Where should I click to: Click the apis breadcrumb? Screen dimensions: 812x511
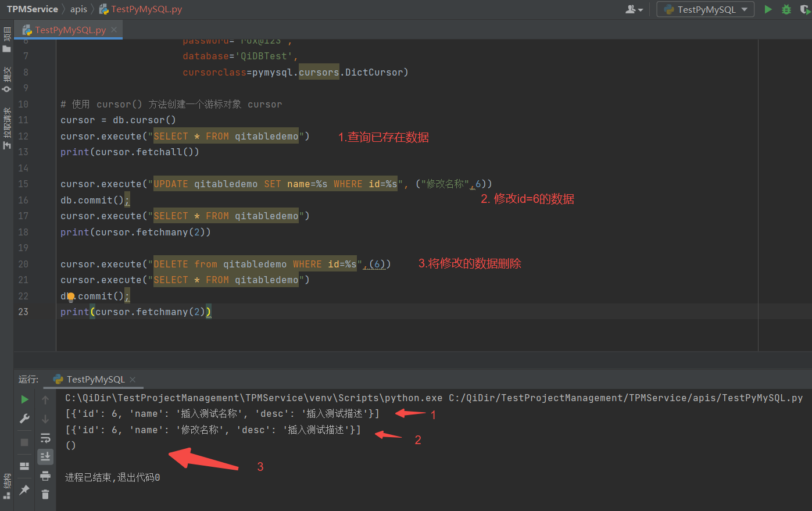point(78,9)
